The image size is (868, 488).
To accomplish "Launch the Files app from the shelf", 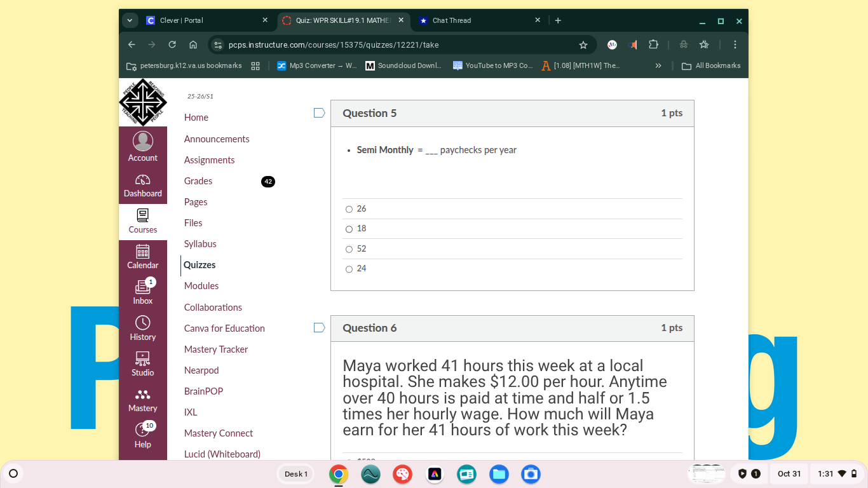I will coord(499,474).
